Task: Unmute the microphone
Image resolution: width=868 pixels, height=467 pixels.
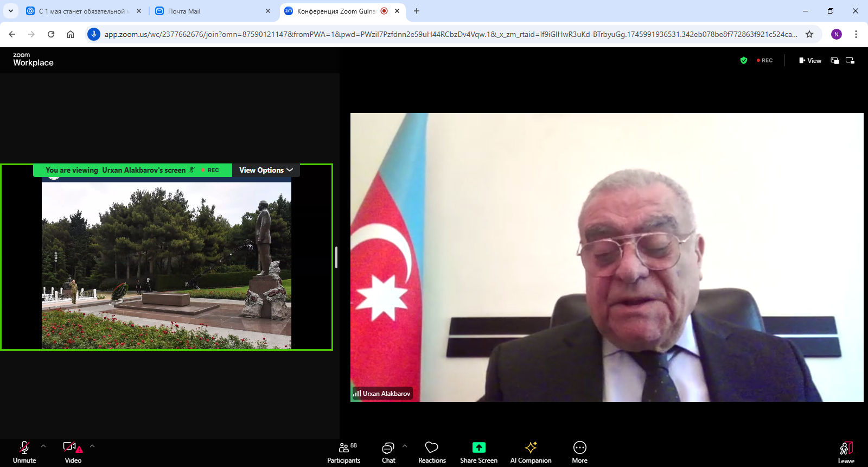Action: click(x=24, y=452)
